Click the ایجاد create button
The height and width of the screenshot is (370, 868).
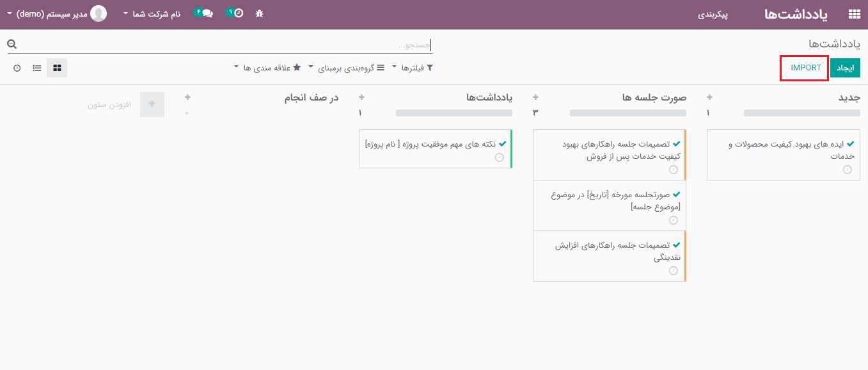point(846,68)
